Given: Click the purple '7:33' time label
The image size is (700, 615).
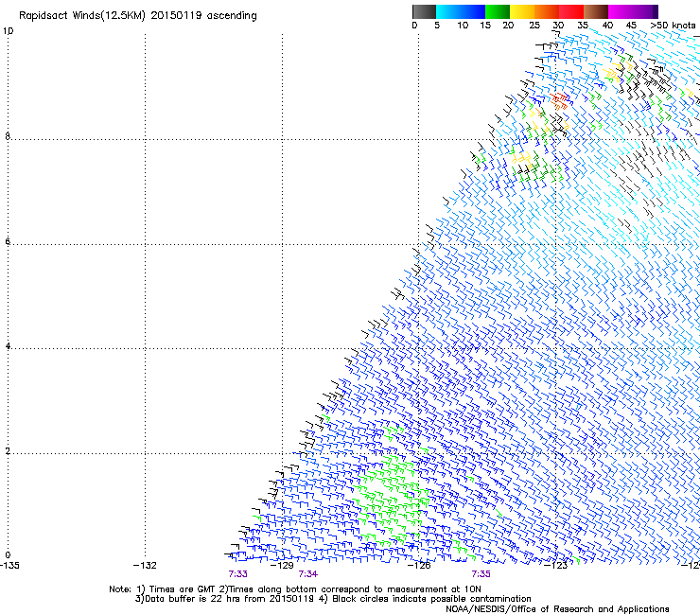Looking at the screenshot, I should [238, 574].
